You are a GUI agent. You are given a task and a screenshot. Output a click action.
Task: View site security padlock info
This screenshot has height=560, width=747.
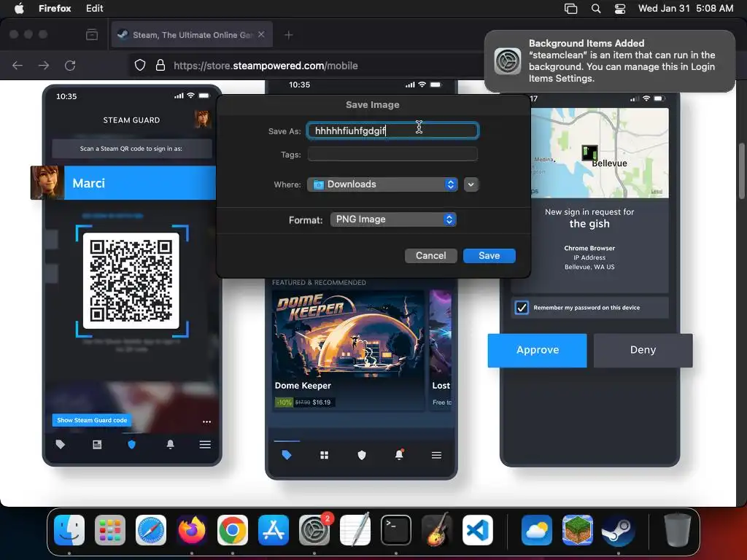160,65
